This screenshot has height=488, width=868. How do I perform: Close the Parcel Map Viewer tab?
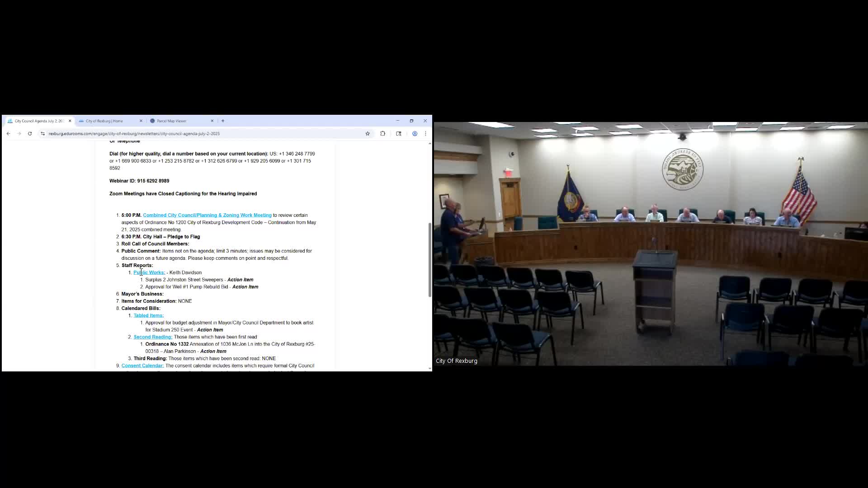click(212, 121)
